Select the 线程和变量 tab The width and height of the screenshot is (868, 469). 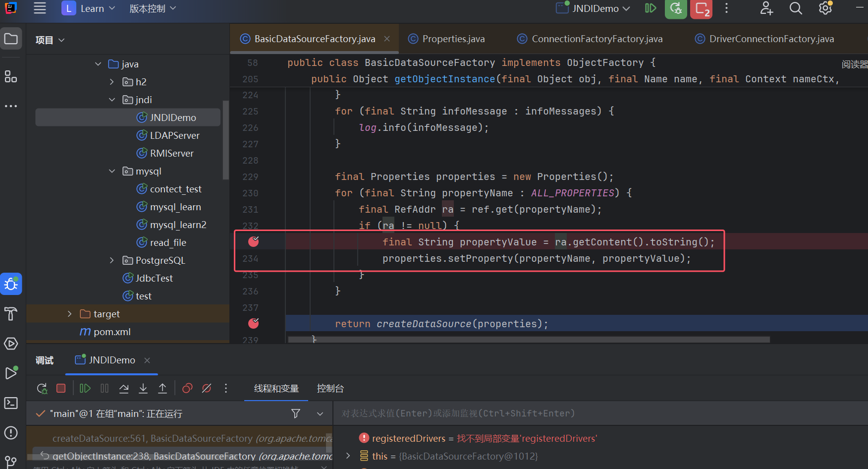coord(276,388)
